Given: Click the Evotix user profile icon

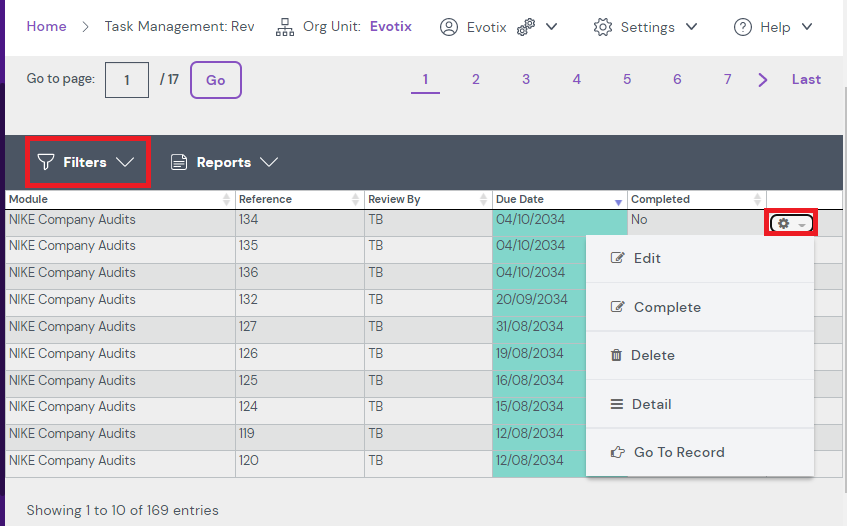Looking at the screenshot, I should (x=449, y=27).
